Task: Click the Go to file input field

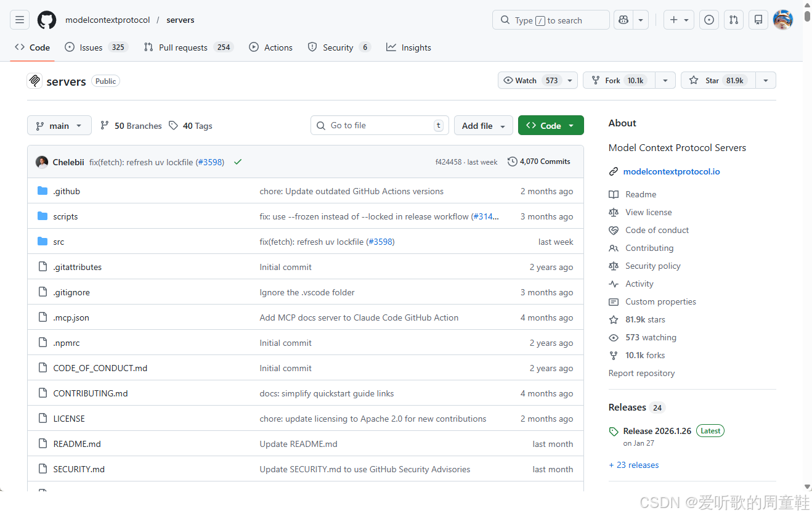Action: (x=380, y=126)
